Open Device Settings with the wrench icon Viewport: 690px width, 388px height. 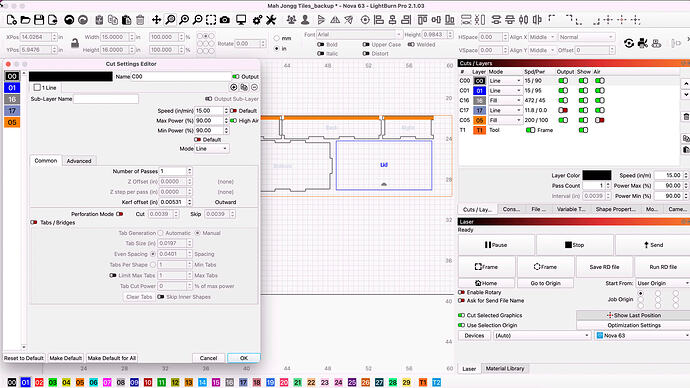click(271, 20)
